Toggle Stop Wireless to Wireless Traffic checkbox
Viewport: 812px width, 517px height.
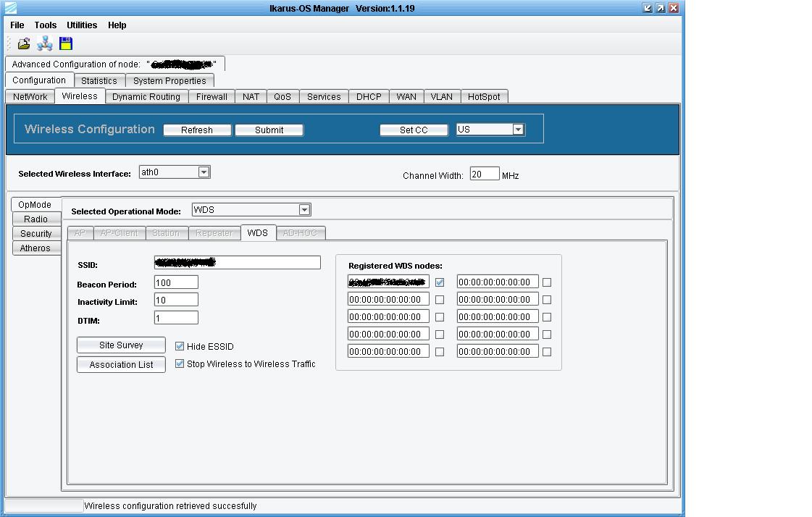(x=180, y=363)
